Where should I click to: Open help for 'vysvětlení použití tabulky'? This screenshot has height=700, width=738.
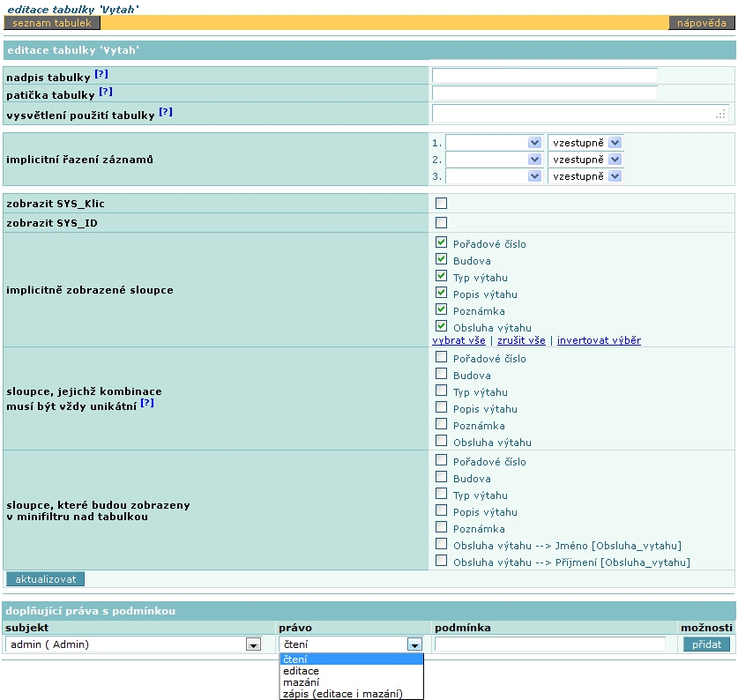pyautogui.click(x=166, y=112)
